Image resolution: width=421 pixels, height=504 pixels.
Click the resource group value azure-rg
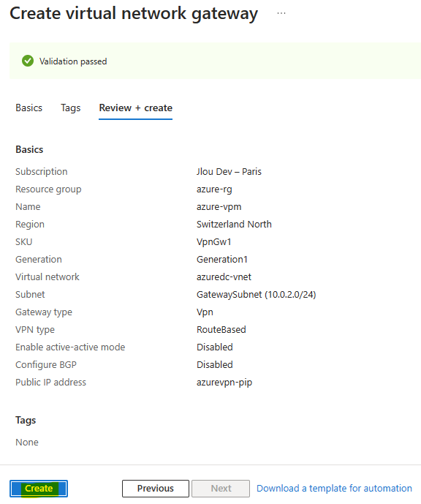(214, 189)
